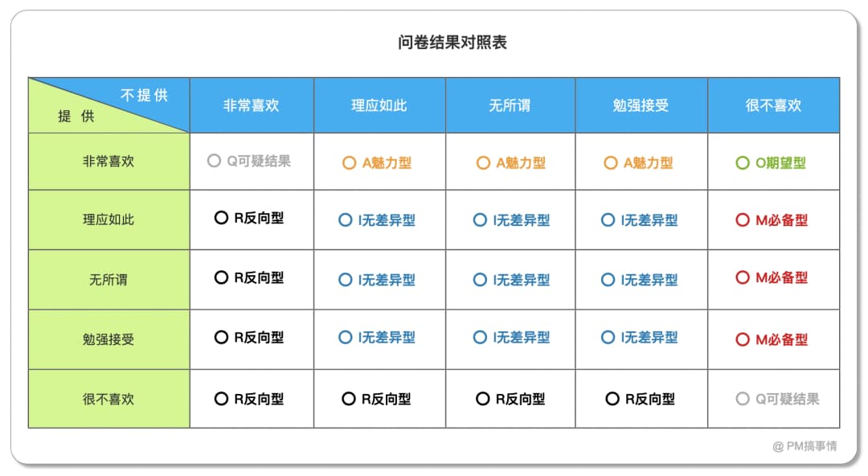The image size is (868, 476).
Task: Click the 问卷结果对照表 title
Action: pyautogui.click(x=452, y=43)
